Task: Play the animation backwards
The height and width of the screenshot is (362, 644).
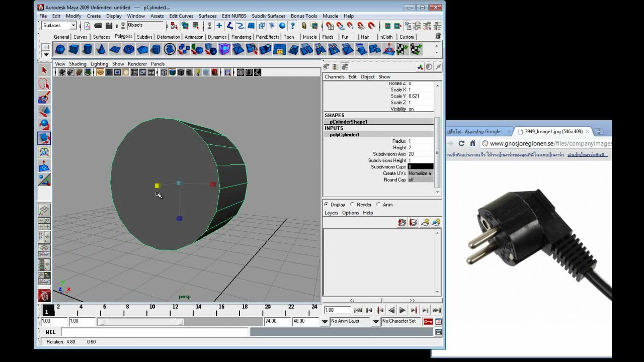Action: (391, 310)
